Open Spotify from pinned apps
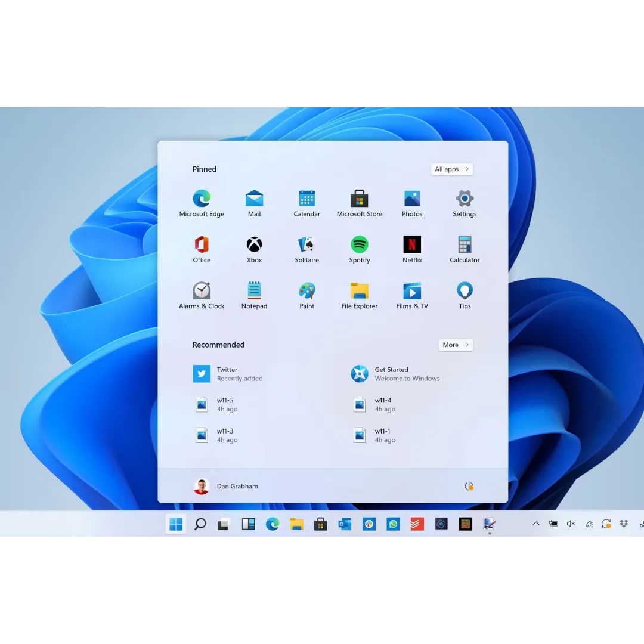Screen dimensions: 644x644 (x=360, y=250)
